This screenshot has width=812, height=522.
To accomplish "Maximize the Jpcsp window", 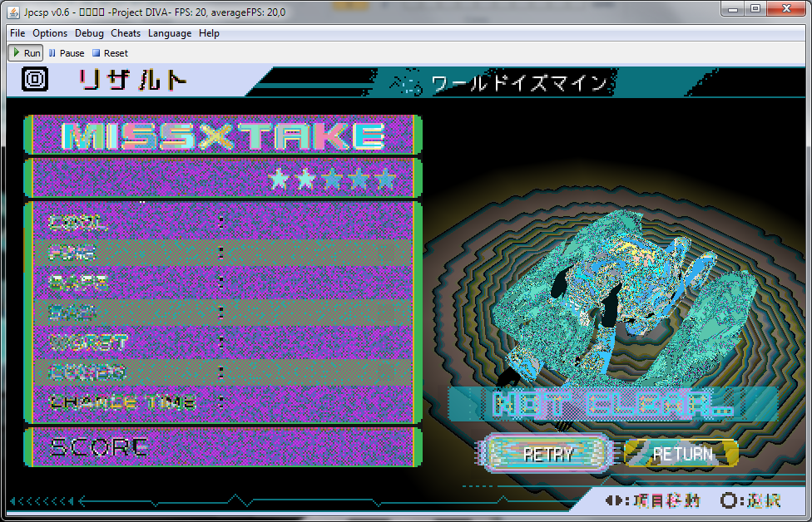I will click(755, 9).
